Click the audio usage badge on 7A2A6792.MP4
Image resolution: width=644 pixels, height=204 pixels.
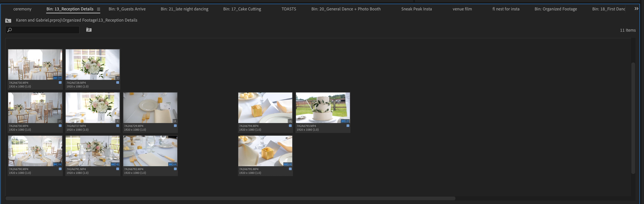175,164
